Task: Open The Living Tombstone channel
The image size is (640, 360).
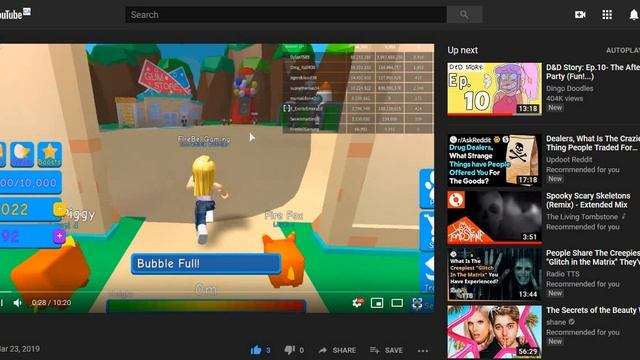Action: click(582, 217)
